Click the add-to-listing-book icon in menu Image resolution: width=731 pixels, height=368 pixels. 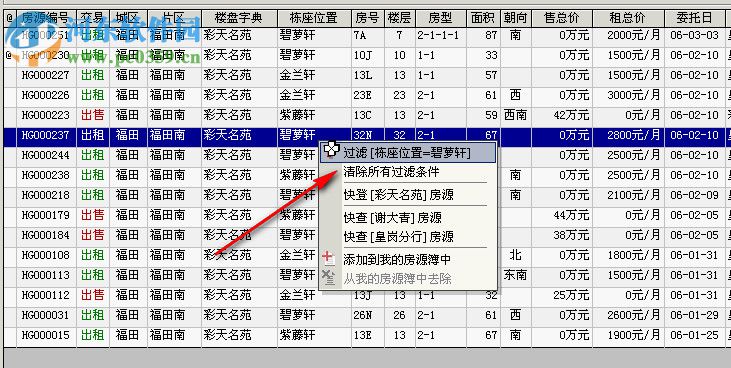(329, 258)
